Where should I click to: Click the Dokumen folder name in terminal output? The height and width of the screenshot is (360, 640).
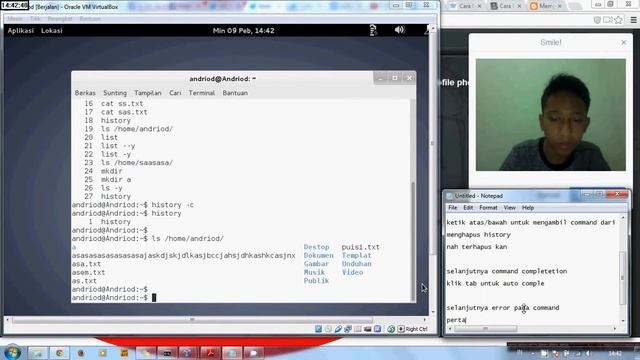(x=318, y=256)
